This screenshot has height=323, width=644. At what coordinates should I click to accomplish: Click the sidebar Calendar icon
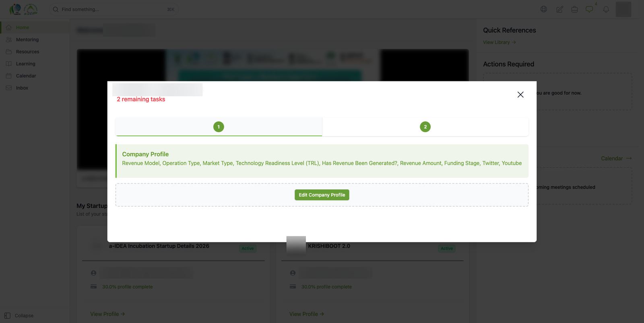pos(9,76)
